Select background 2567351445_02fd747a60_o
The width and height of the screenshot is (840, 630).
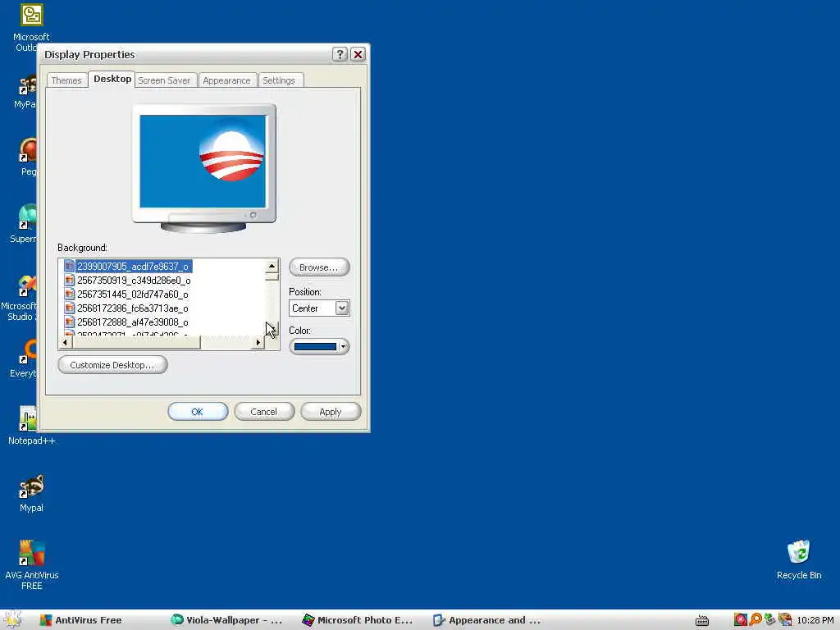133,294
